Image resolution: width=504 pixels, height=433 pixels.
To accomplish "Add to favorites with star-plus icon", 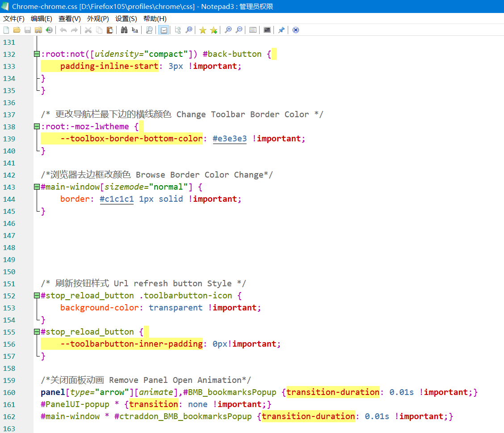I will (214, 30).
